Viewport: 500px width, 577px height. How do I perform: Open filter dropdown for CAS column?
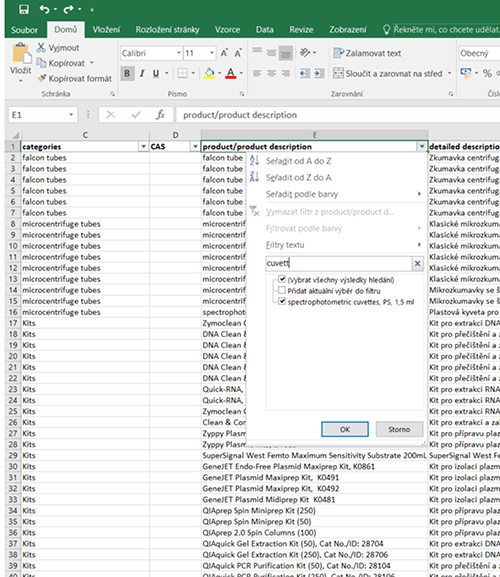pyautogui.click(x=195, y=146)
